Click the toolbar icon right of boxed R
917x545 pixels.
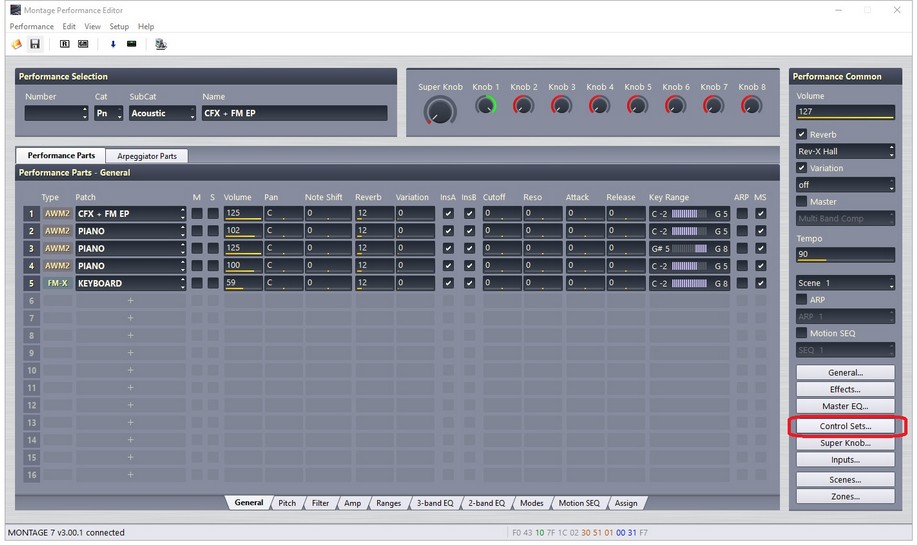point(83,44)
